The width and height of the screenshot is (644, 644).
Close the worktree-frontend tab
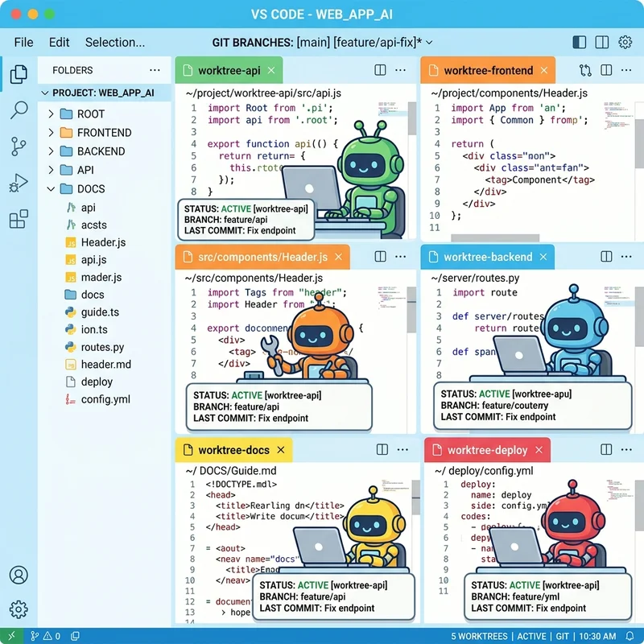click(x=544, y=70)
